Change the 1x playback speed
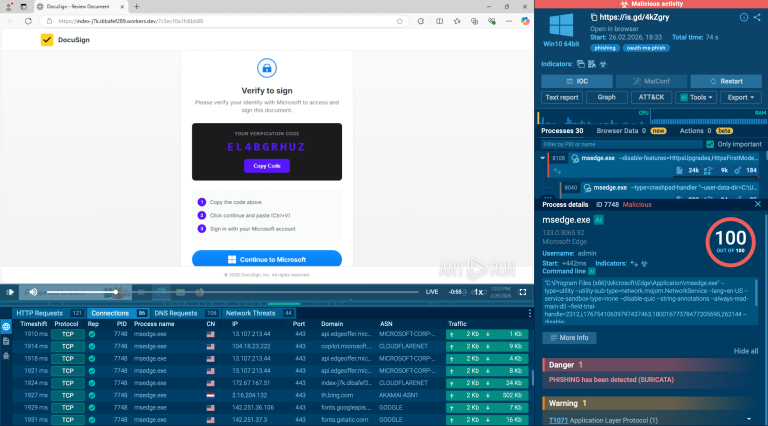 click(x=478, y=292)
